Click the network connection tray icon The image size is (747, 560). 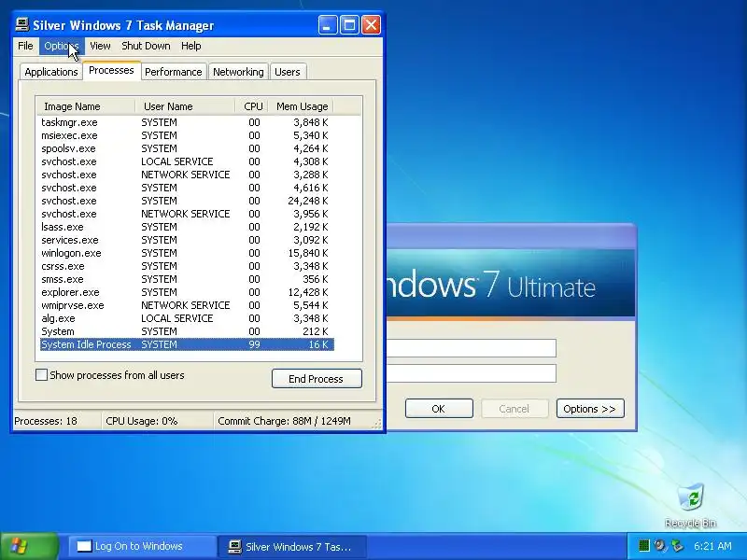676,546
